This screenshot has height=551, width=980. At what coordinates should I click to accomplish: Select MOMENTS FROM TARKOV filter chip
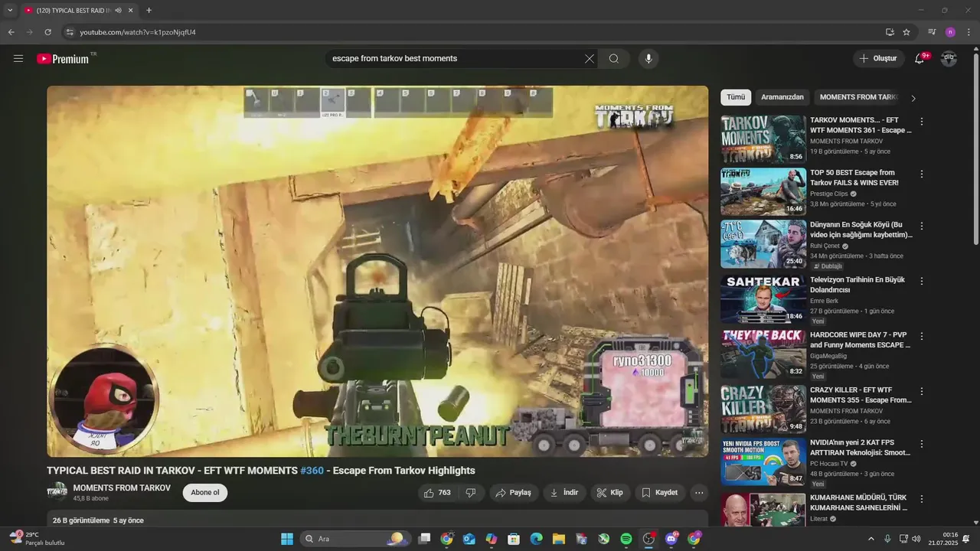(x=857, y=97)
